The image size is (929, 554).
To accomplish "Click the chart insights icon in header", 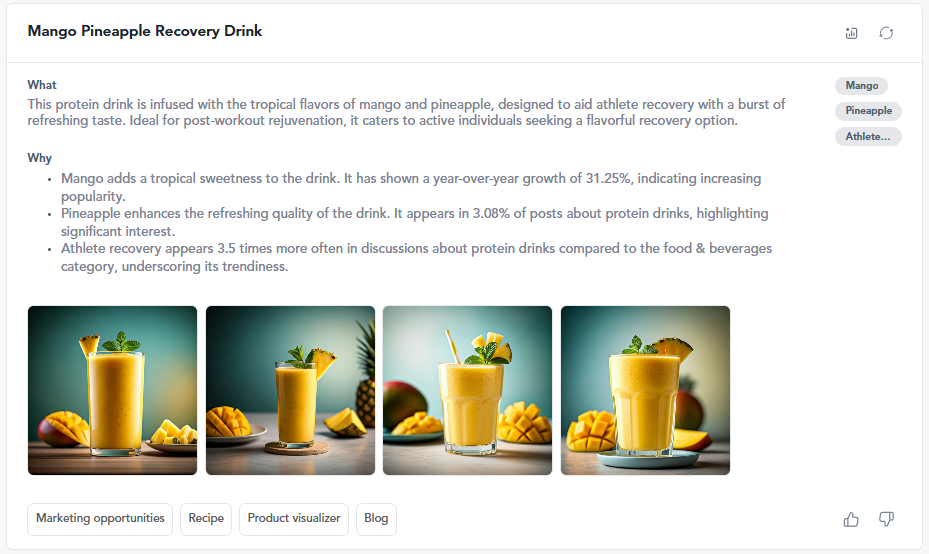I will (851, 33).
